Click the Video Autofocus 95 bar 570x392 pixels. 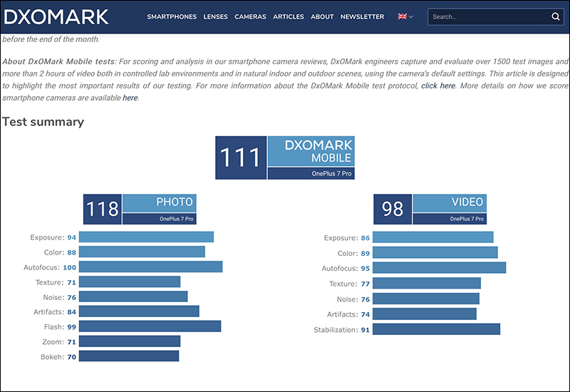point(439,268)
